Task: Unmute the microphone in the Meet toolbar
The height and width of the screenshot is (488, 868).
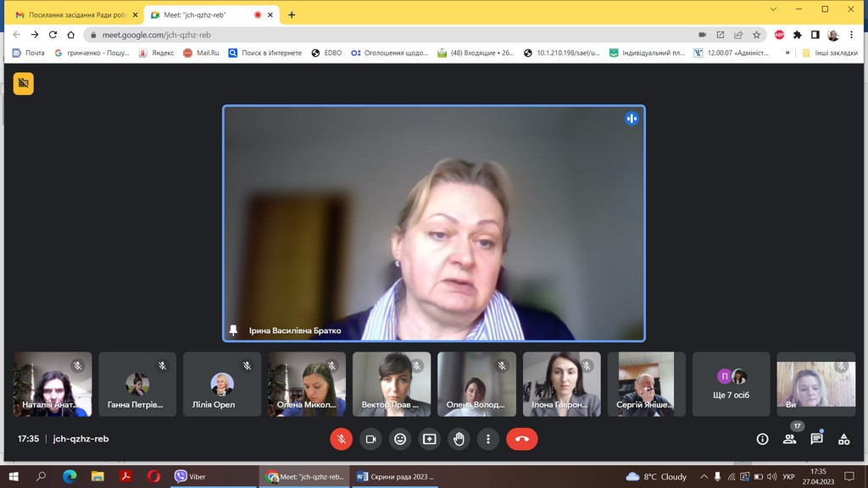Action: click(x=341, y=439)
